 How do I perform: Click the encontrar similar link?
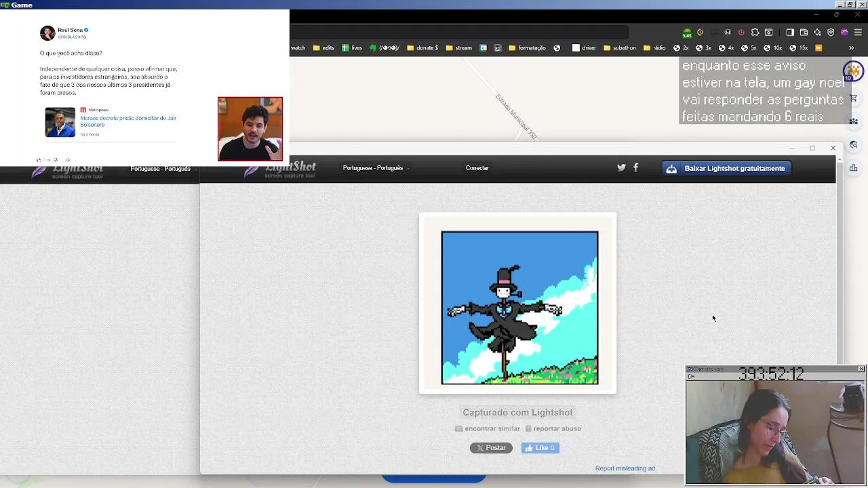[488, 428]
